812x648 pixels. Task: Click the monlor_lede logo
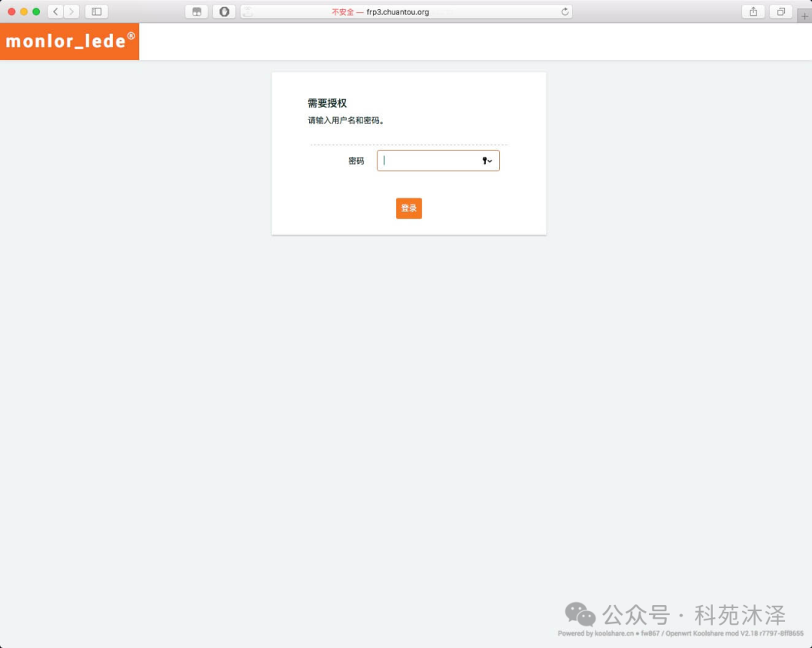[x=70, y=41]
